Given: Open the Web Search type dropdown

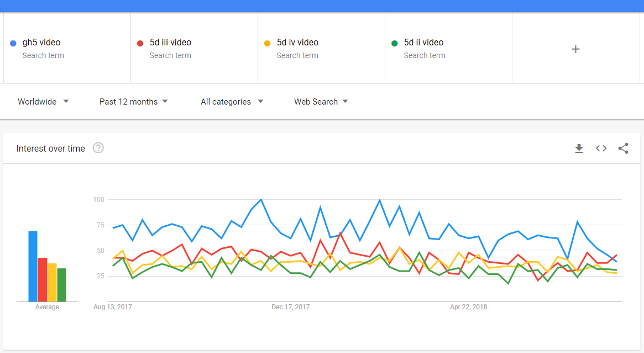Looking at the screenshot, I should 321,101.
